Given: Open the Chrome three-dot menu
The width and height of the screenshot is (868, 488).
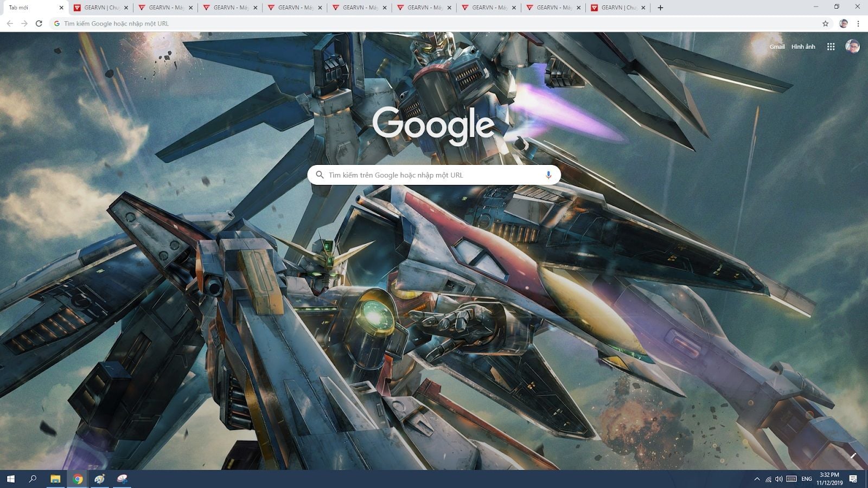Looking at the screenshot, I should (858, 23).
